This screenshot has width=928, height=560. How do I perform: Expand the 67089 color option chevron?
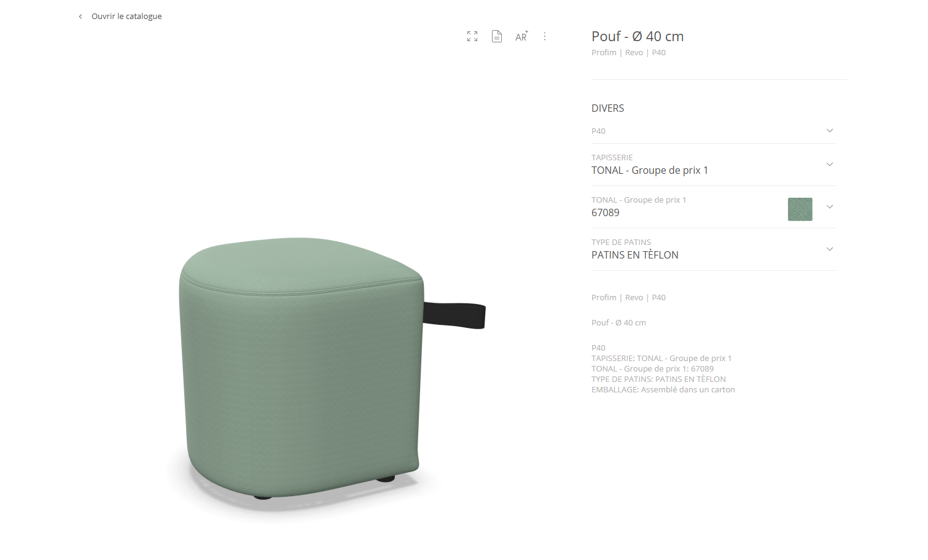[830, 207]
